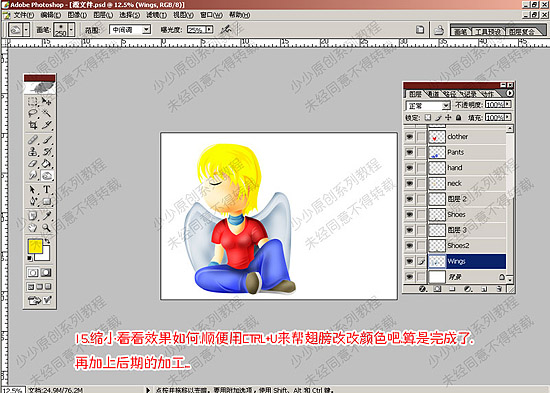Select the Pen tool
The image size is (550, 393).
click(x=33, y=201)
